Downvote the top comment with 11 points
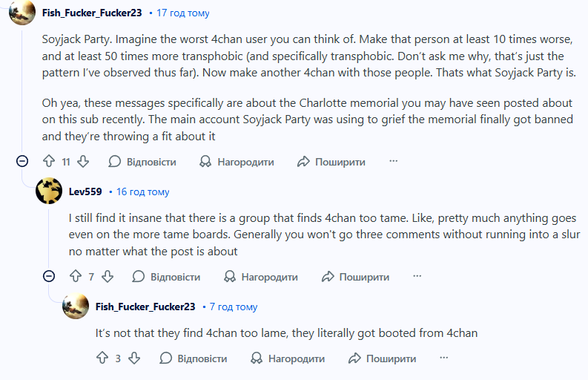Screen dimensions: 588x380 (83, 161)
